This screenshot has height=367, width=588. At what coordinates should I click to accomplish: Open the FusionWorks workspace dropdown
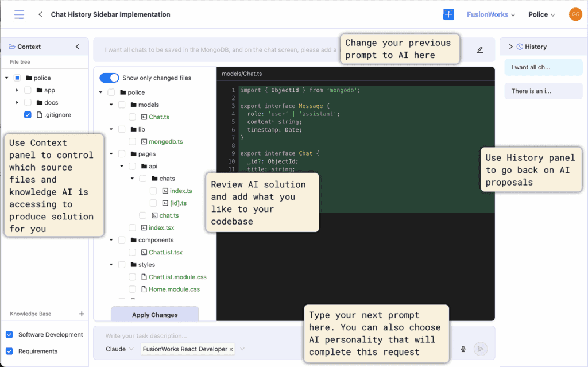pos(490,14)
